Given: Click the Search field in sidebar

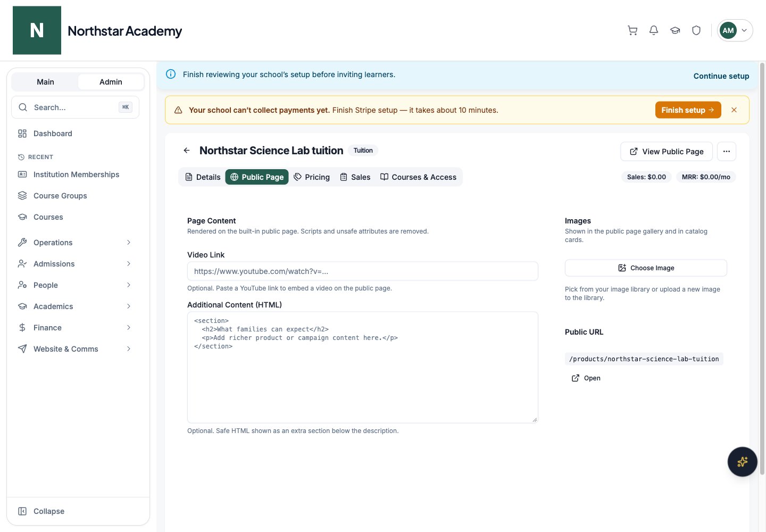Looking at the screenshot, I should point(75,107).
